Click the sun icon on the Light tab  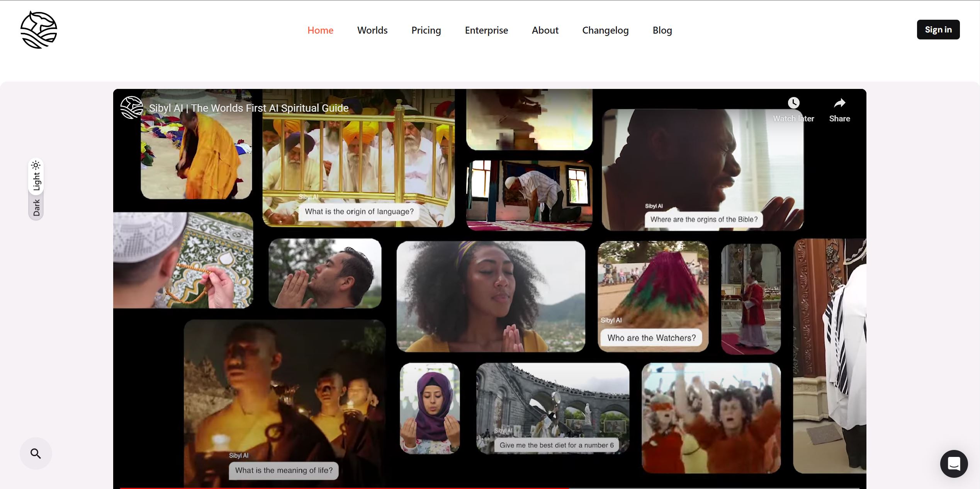click(37, 164)
